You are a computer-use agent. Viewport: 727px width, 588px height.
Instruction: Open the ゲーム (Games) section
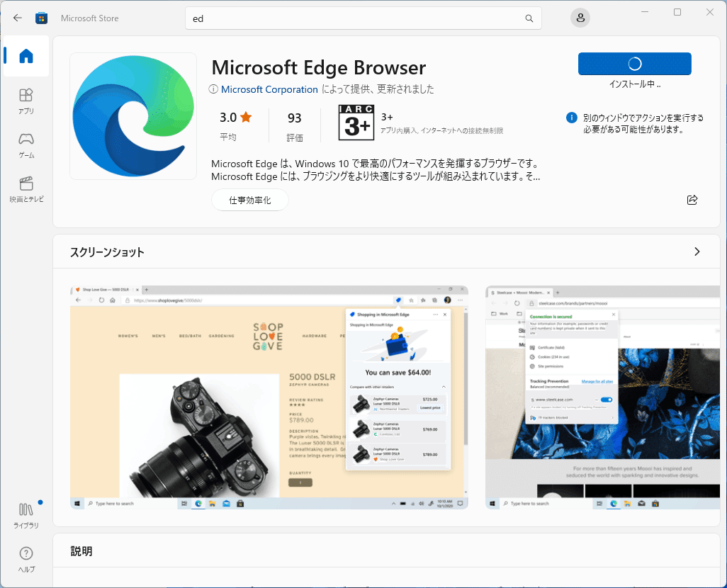(26, 145)
